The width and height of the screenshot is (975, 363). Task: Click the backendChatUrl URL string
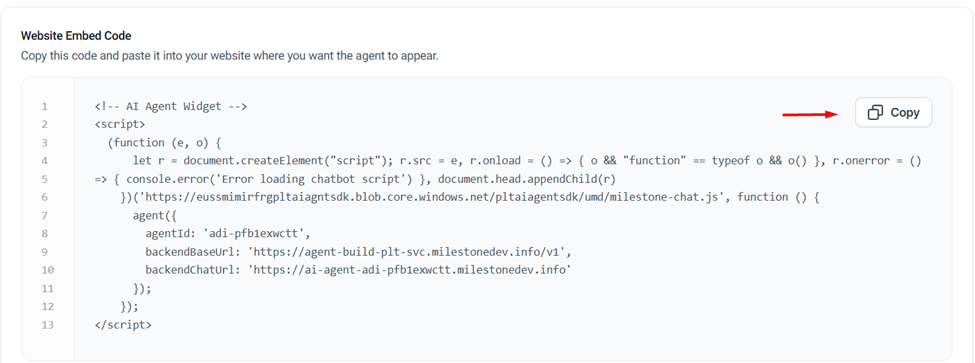coord(409,270)
